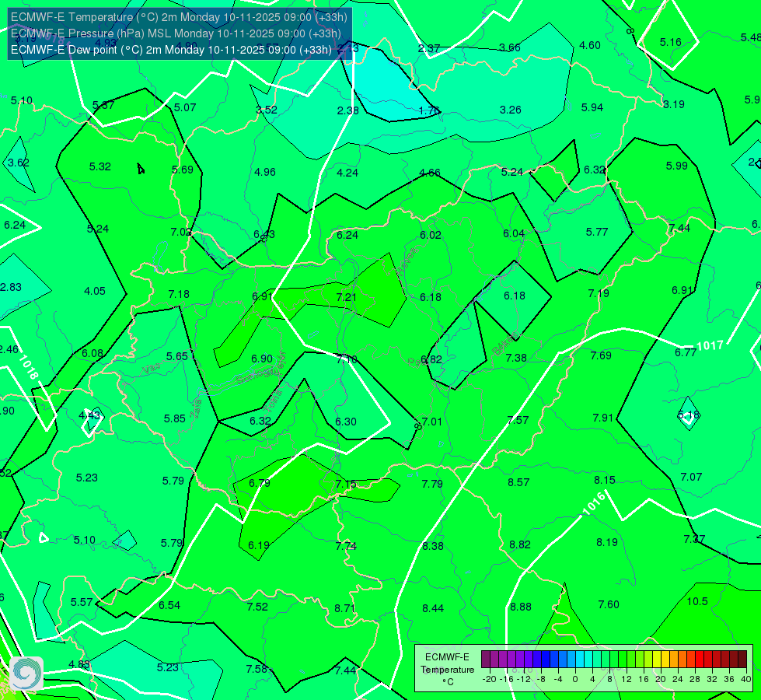
Task: Click the 6.04 temperature value
Action: (x=514, y=233)
